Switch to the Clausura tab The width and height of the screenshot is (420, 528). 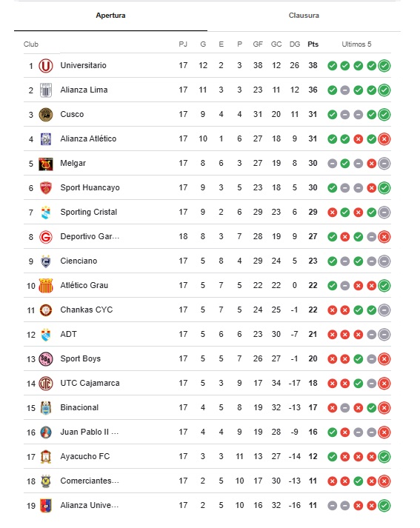pos(304,16)
